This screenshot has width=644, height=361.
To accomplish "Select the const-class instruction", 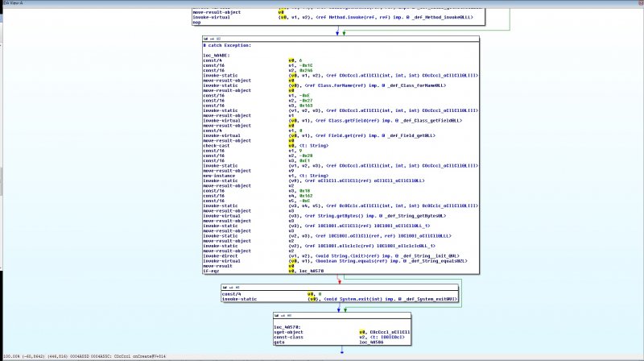I will pyautogui.click(x=288, y=337).
